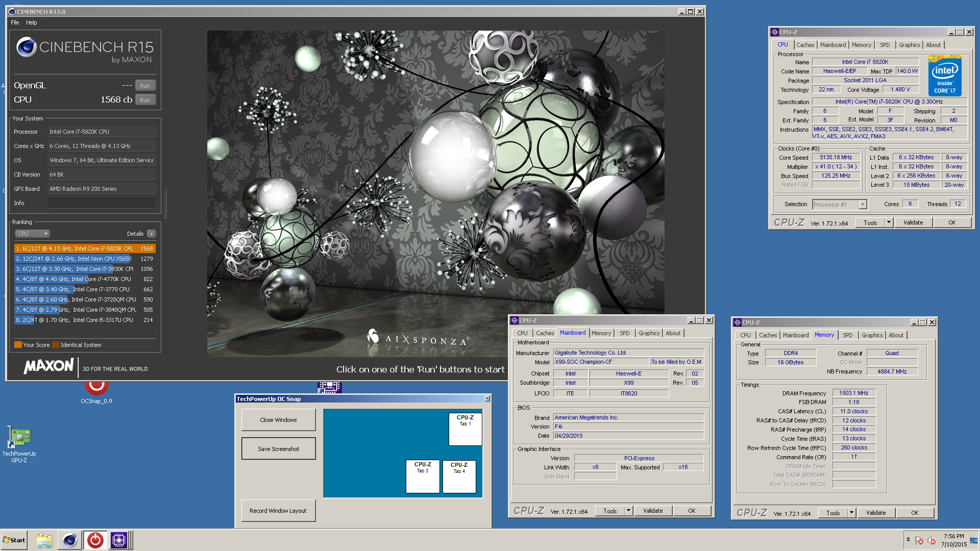Click the brown Identical System legend swatch

[x=56, y=345]
